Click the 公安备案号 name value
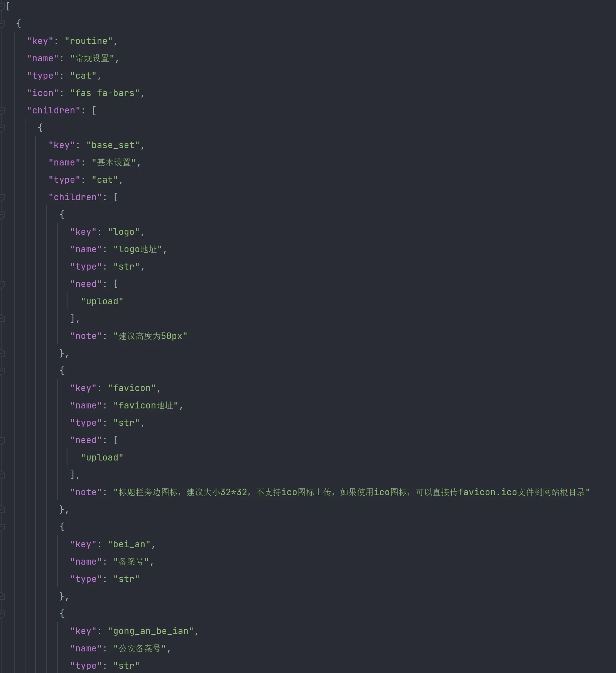The height and width of the screenshot is (673, 616). point(140,648)
